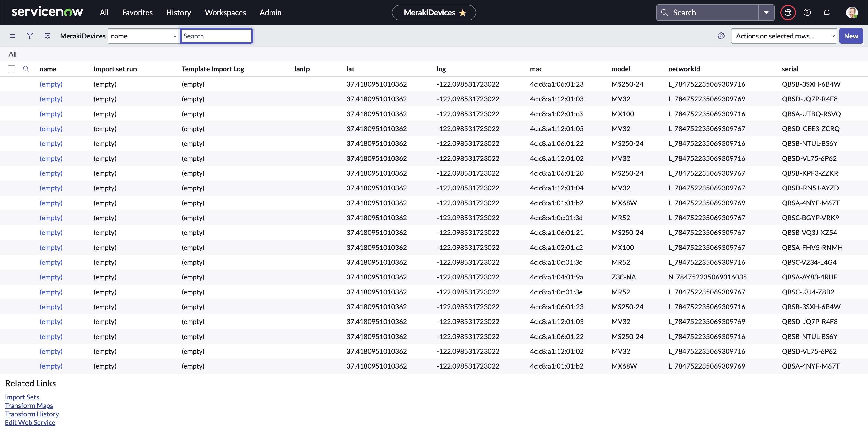Image resolution: width=868 pixels, height=437 pixels.
Task: Toggle the search bar expand arrow
Action: [766, 12]
